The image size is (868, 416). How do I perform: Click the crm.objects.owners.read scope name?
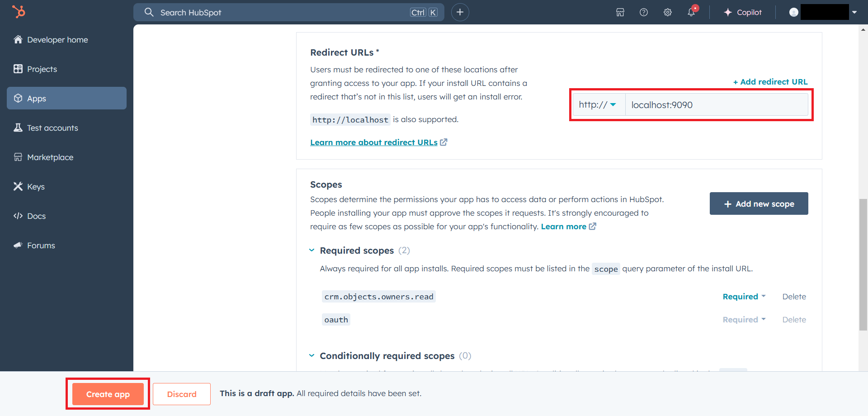click(379, 297)
